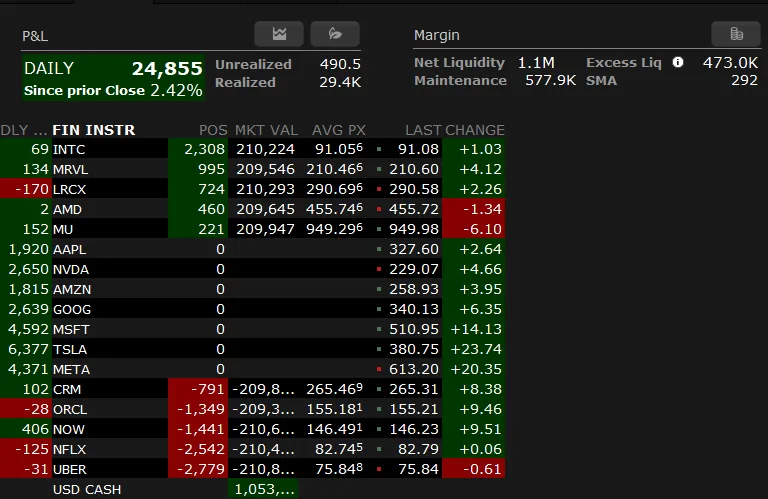Viewport: 768px width, 499px height.
Task: Sort by AVG PX column header
Action: pos(339,130)
